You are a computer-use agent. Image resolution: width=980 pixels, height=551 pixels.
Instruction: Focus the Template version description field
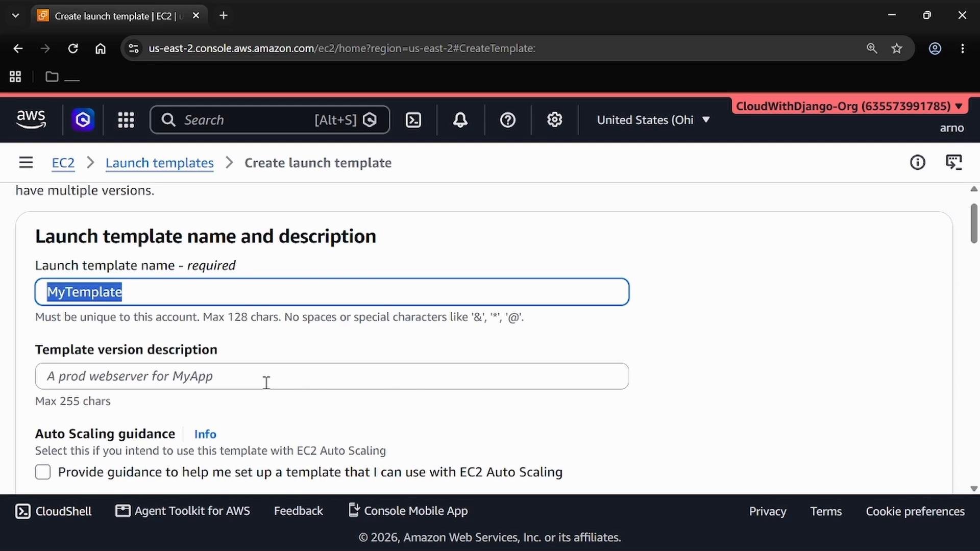[332, 377]
